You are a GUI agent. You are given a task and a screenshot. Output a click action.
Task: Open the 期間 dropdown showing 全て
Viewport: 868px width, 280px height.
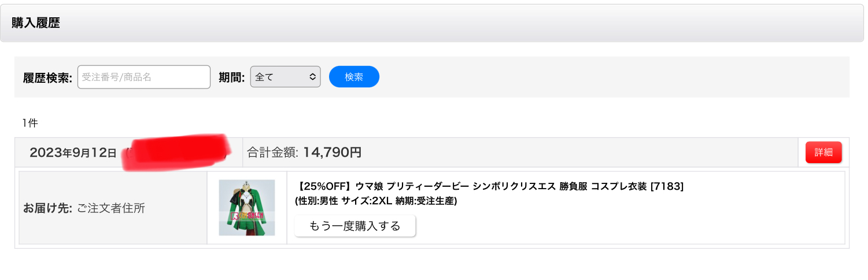click(285, 77)
